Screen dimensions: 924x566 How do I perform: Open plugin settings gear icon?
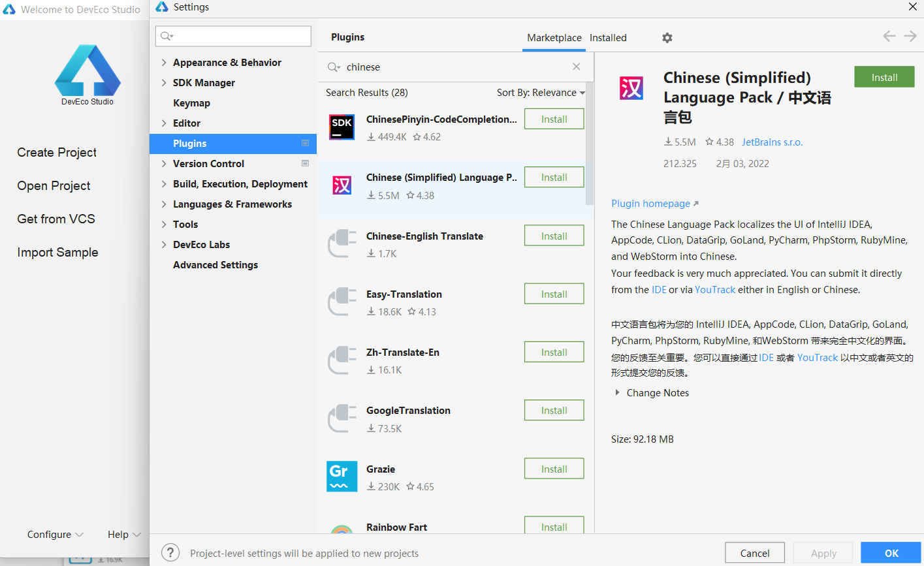tap(667, 38)
